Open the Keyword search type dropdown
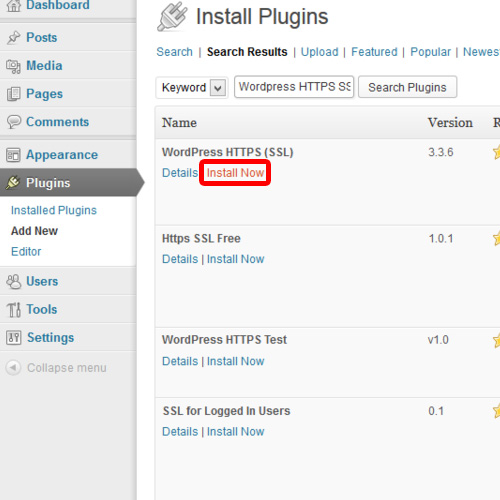The height and width of the screenshot is (500, 500). [192, 88]
